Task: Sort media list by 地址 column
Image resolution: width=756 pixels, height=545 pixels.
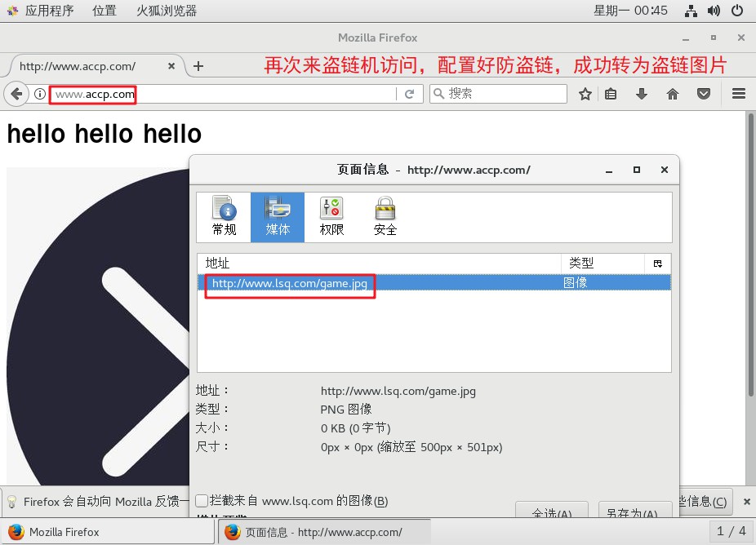Action: pos(380,263)
